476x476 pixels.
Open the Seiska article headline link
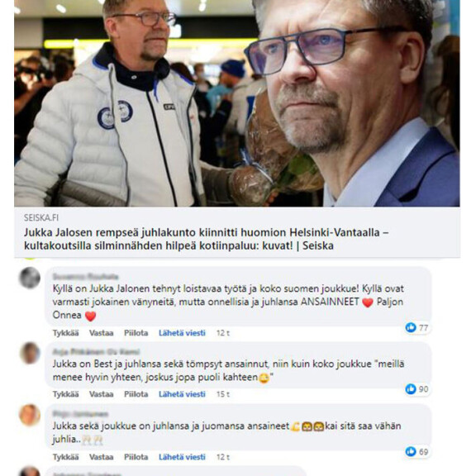click(x=207, y=239)
